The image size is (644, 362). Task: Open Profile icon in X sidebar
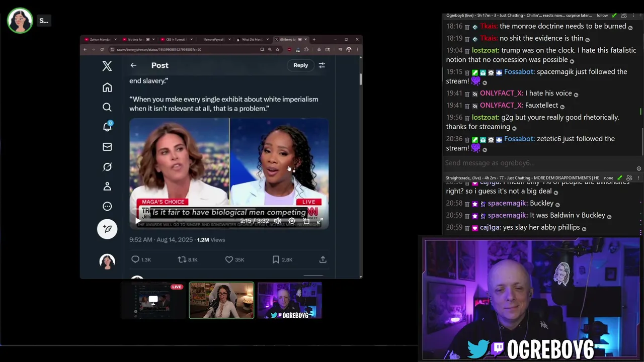pos(107,187)
